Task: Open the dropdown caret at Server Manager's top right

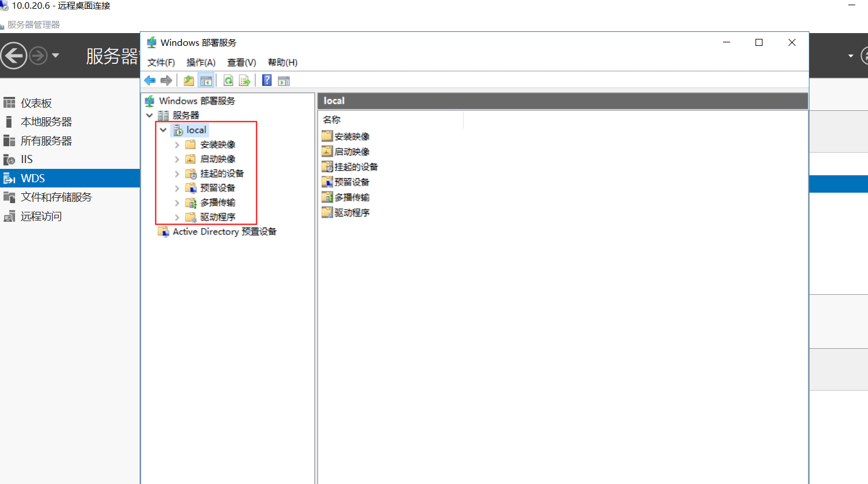Action: tap(851, 56)
